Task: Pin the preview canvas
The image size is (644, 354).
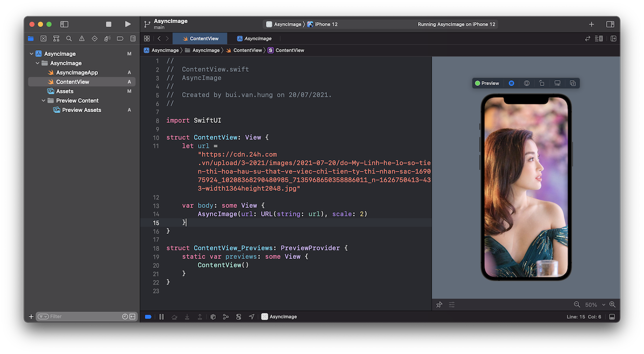Action: click(x=439, y=305)
